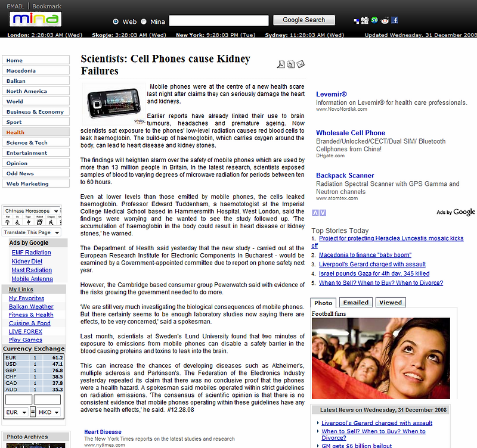The image size is (477, 448).
Task: Go to the Balkan section
Action: pos(36,81)
